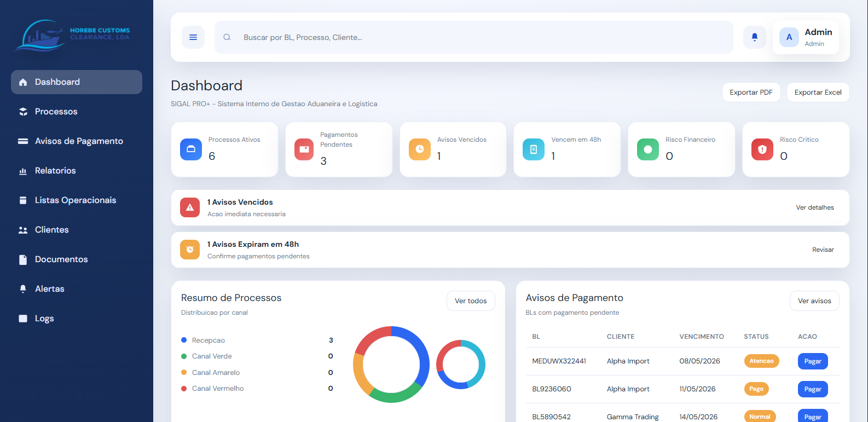The height and width of the screenshot is (422, 868).
Task: Click the CLIENTE column header
Action: coord(621,337)
